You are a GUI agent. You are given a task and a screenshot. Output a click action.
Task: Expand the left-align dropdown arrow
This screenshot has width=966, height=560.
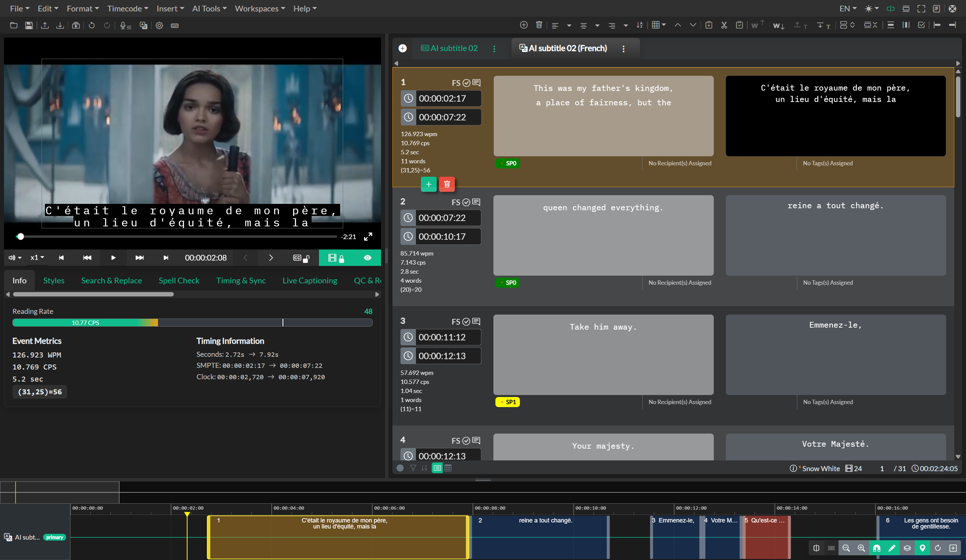coord(569,26)
